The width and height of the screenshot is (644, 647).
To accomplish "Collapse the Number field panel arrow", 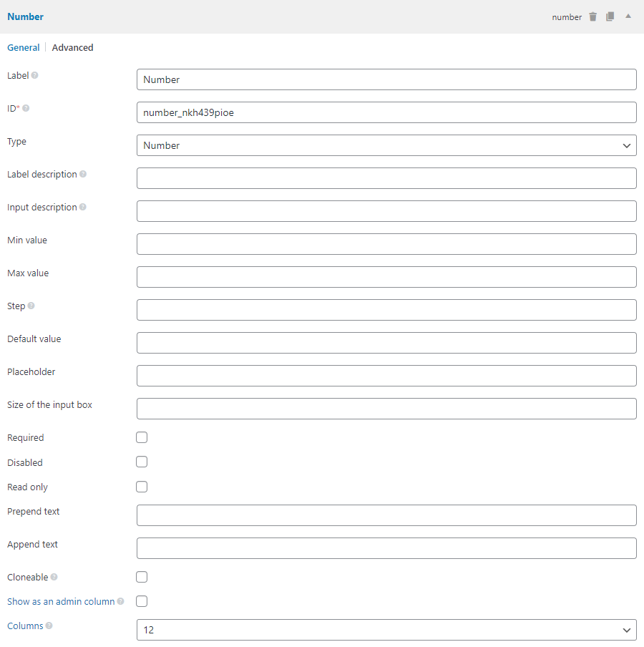I will click(628, 16).
